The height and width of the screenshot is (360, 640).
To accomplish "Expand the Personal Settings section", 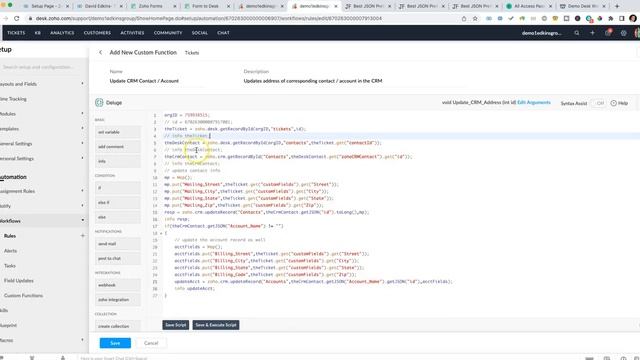I will point(82,158).
